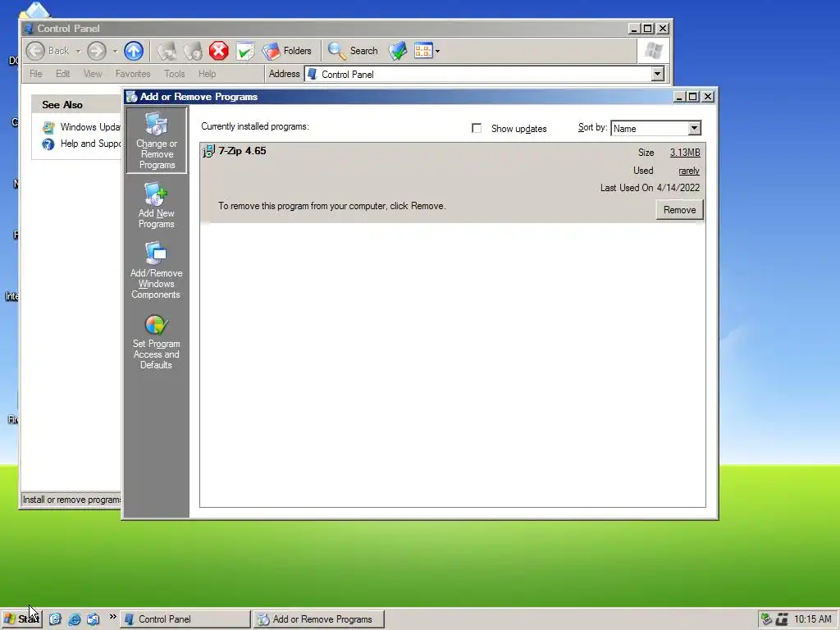Open the Views icon in Control Panel toolbar
The height and width of the screenshot is (630, 840).
[423, 51]
